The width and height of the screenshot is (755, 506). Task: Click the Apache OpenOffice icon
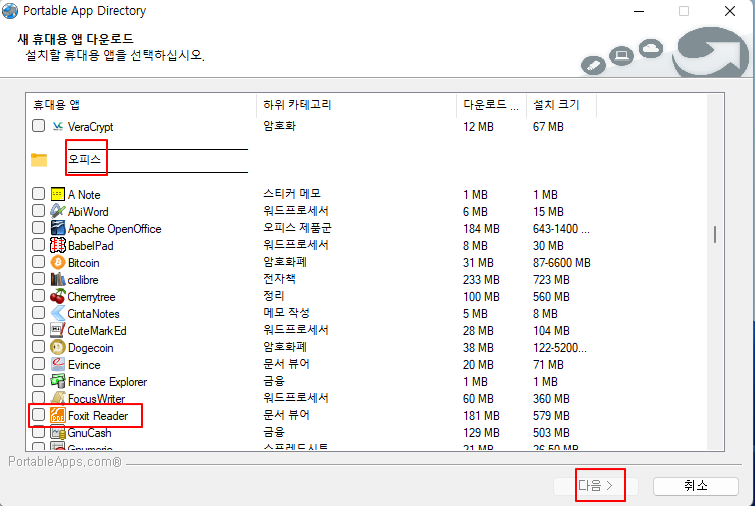tap(58, 228)
